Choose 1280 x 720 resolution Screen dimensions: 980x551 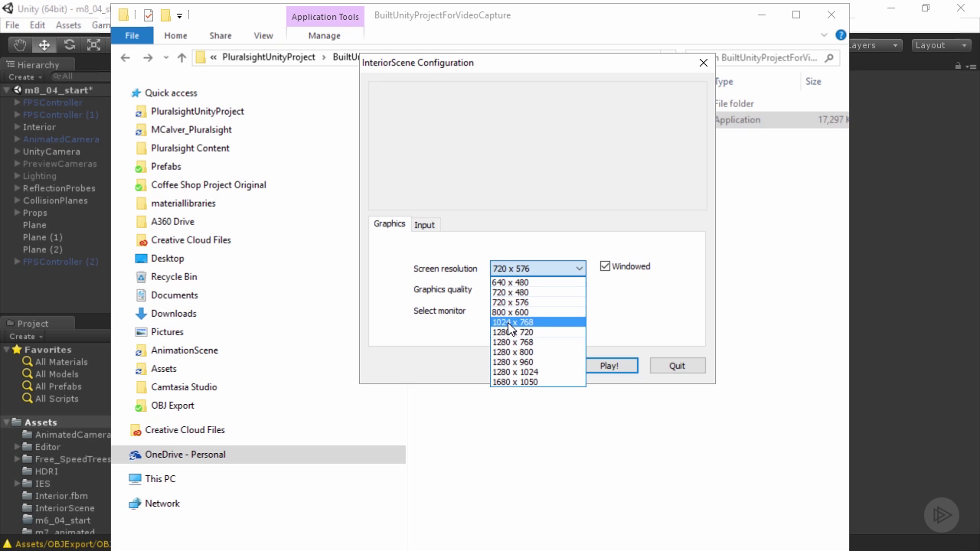coord(537,332)
